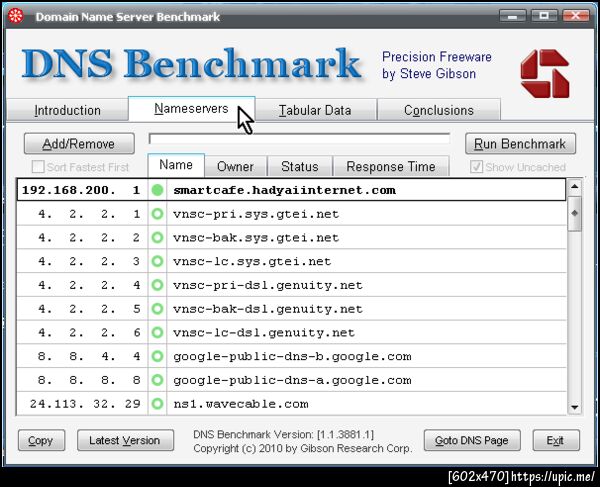Click status circle beside vnsc-lc.sys.gtei.net
The image size is (600, 487).
coord(157,261)
